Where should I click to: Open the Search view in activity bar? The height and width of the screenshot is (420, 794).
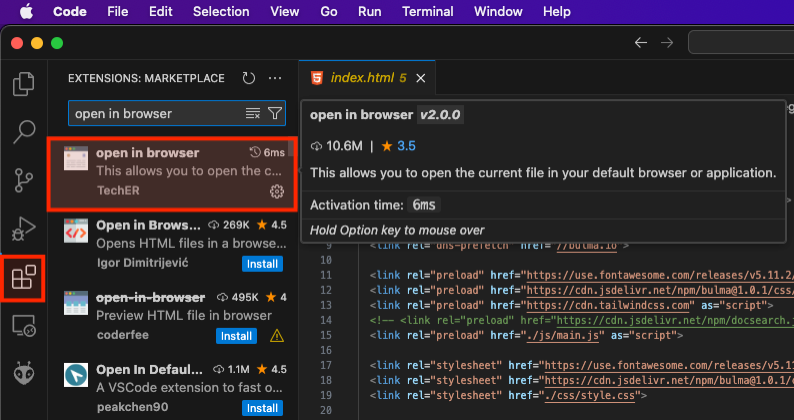coord(23,130)
